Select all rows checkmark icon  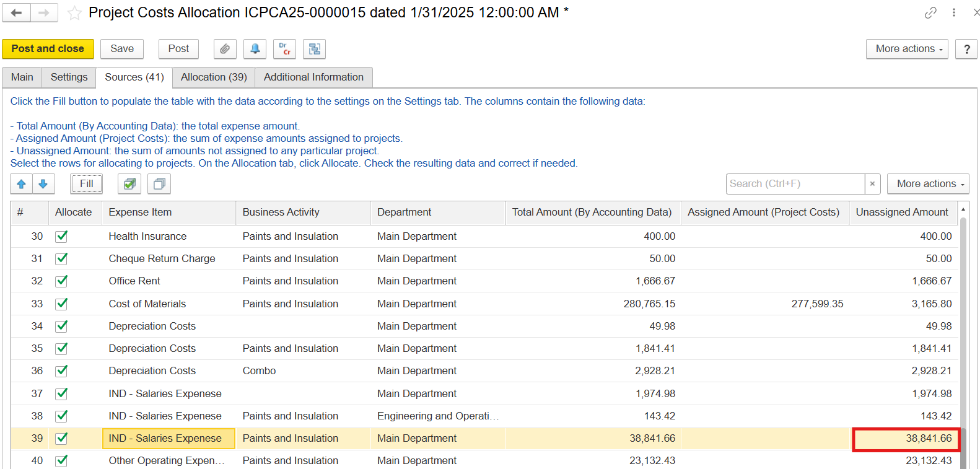129,184
